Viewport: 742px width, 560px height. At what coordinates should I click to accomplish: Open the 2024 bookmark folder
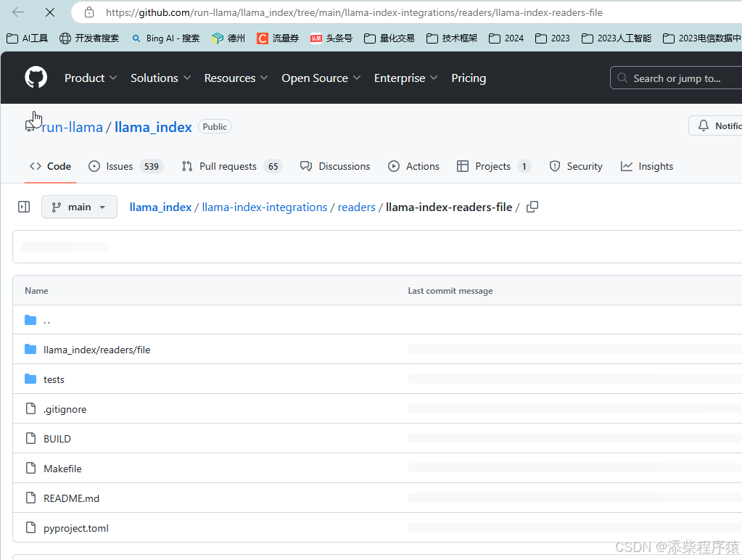(506, 38)
